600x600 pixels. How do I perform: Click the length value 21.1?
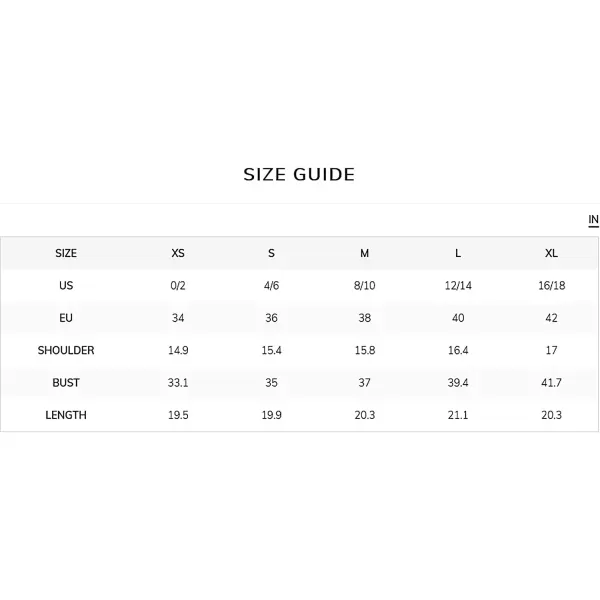458,415
